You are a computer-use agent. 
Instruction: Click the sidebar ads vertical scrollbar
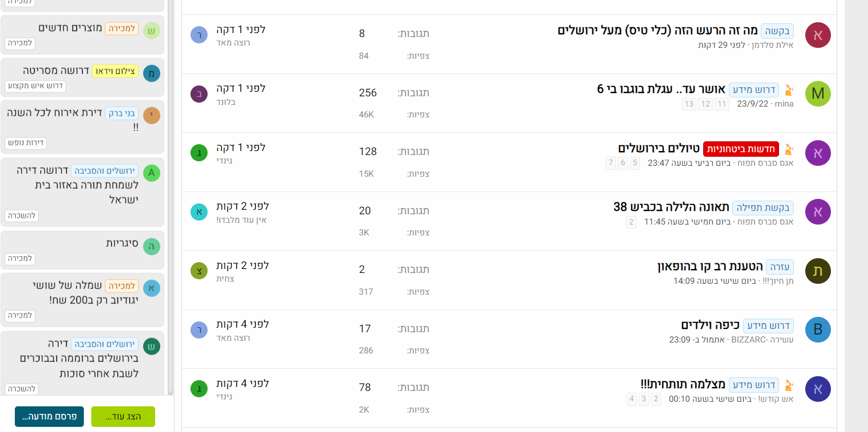pyautogui.click(x=170, y=199)
